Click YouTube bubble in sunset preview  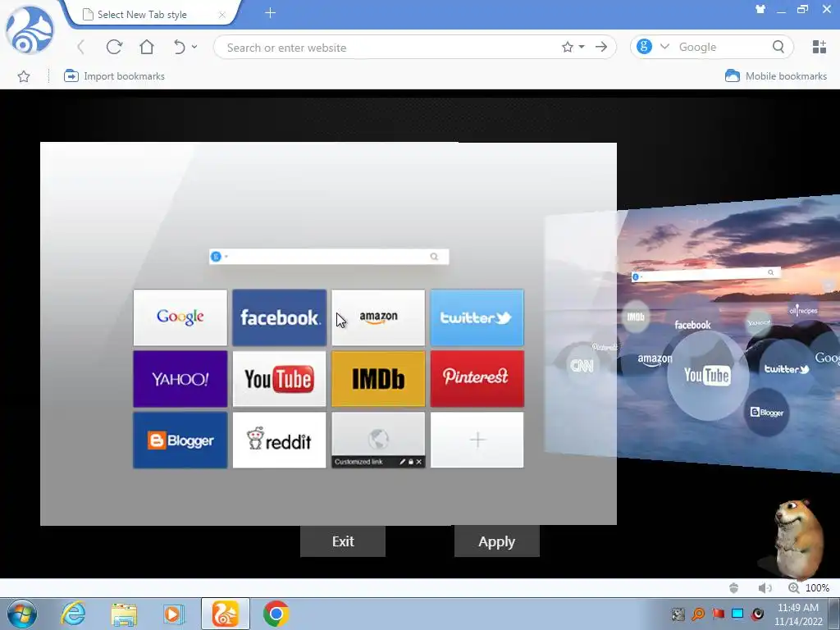tap(706, 375)
